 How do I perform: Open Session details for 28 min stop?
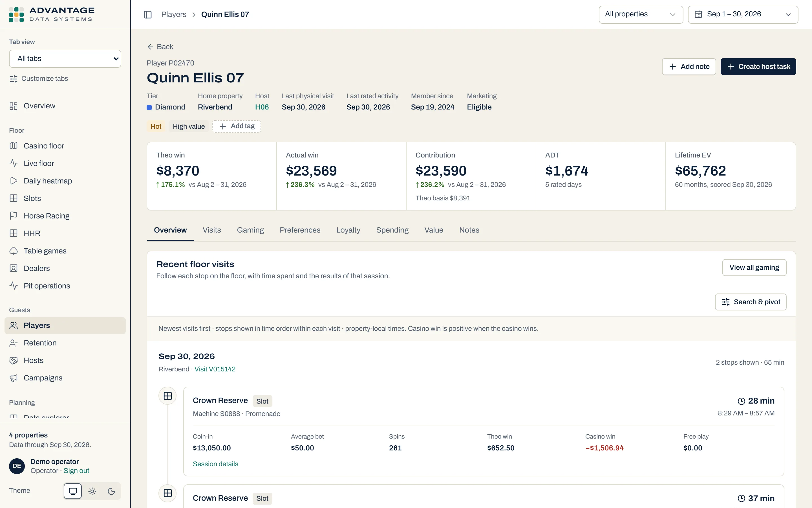215,464
